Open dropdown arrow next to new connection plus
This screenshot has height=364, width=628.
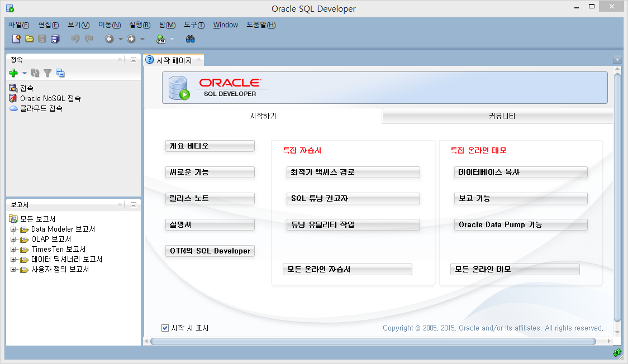25,73
